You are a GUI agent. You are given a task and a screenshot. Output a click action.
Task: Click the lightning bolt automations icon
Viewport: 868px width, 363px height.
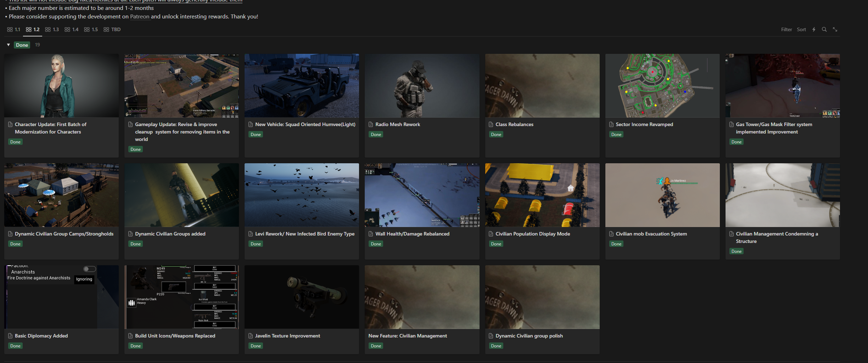tap(814, 29)
